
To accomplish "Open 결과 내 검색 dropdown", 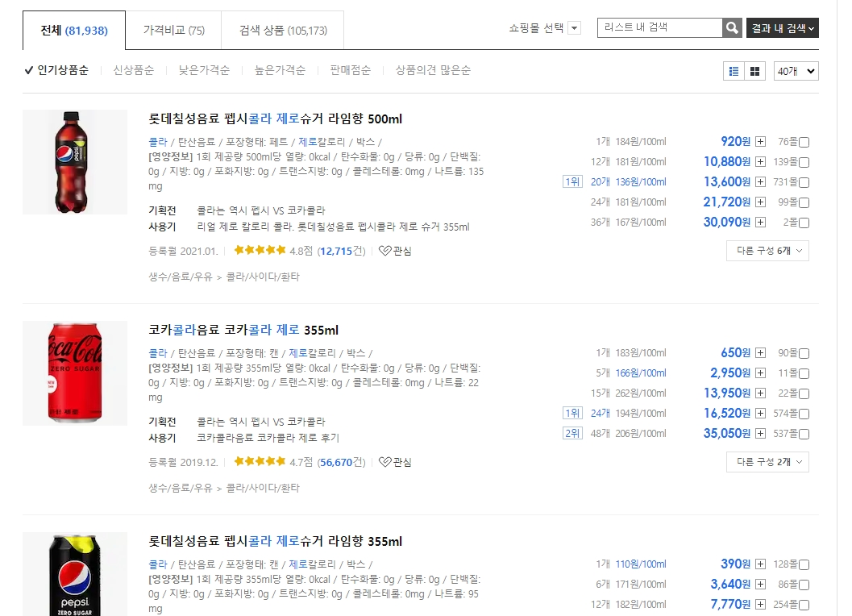I will pyautogui.click(x=783, y=27).
